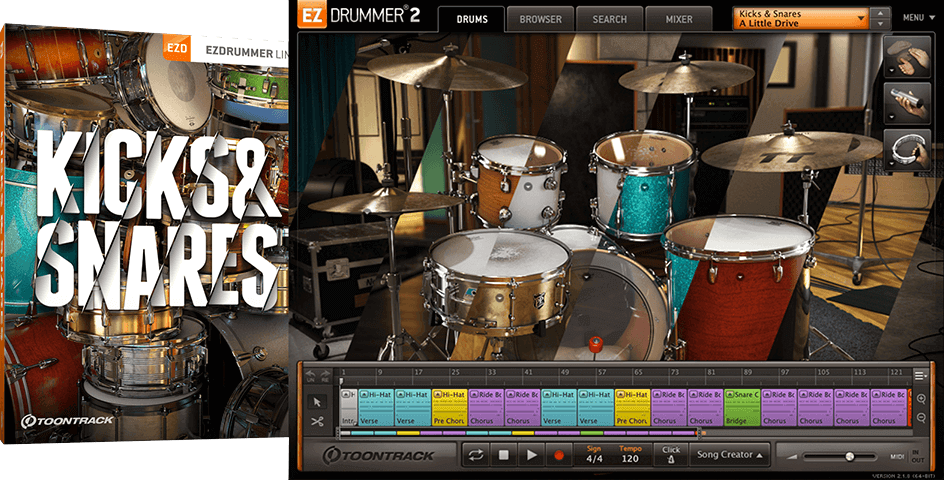Click timeline ruler at bar 65
The width and height of the screenshot is (944, 480).
(638, 372)
